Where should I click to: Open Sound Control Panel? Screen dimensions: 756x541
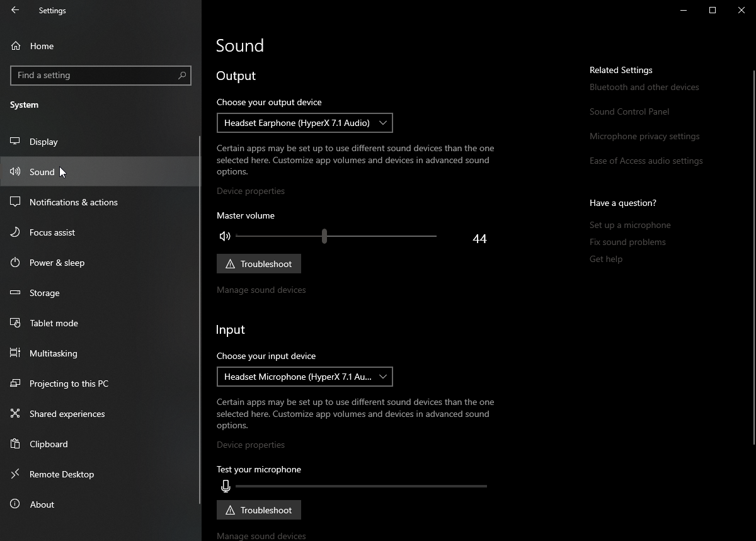pos(629,111)
